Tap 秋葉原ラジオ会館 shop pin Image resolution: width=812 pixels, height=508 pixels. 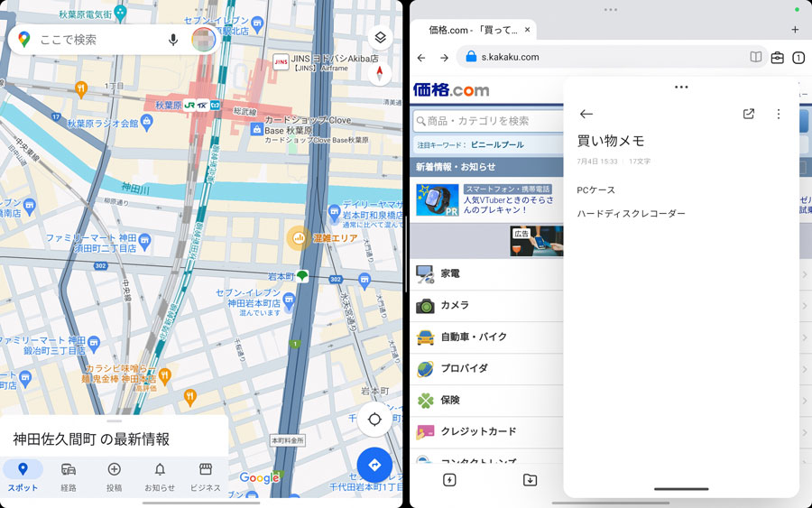coord(147,123)
